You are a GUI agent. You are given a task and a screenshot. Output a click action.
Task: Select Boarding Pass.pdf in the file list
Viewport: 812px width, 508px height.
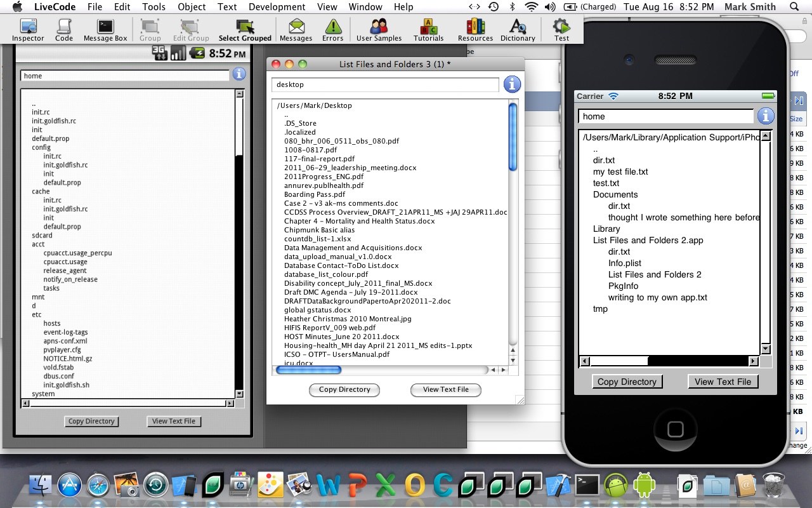(x=315, y=194)
